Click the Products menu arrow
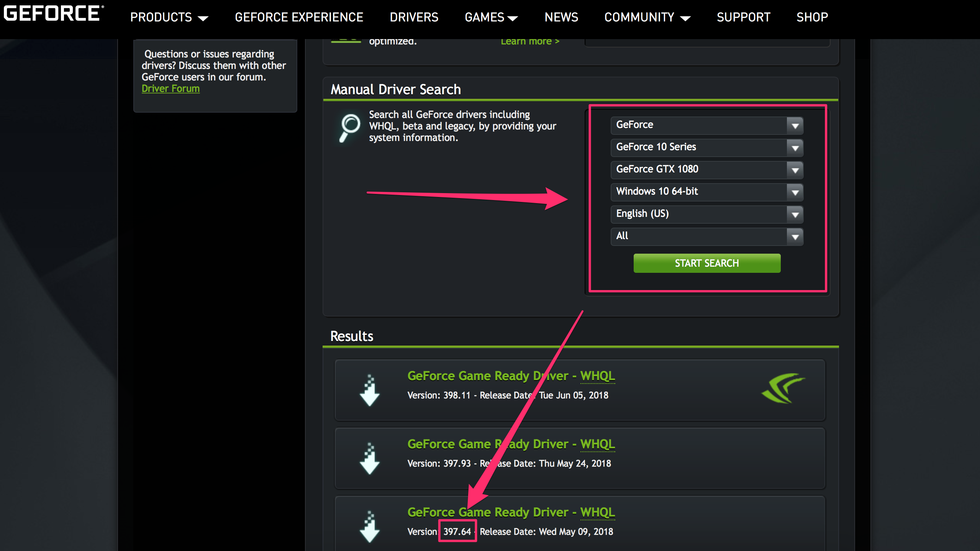The width and height of the screenshot is (980, 551). click(203, 18)
